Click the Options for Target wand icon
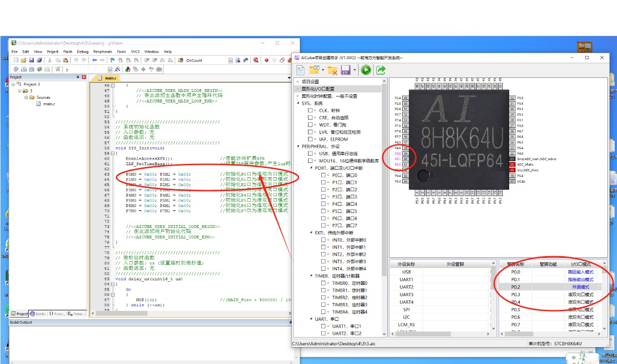The height and width of the screenshot is (364, 617). click(x=117, y=69)
